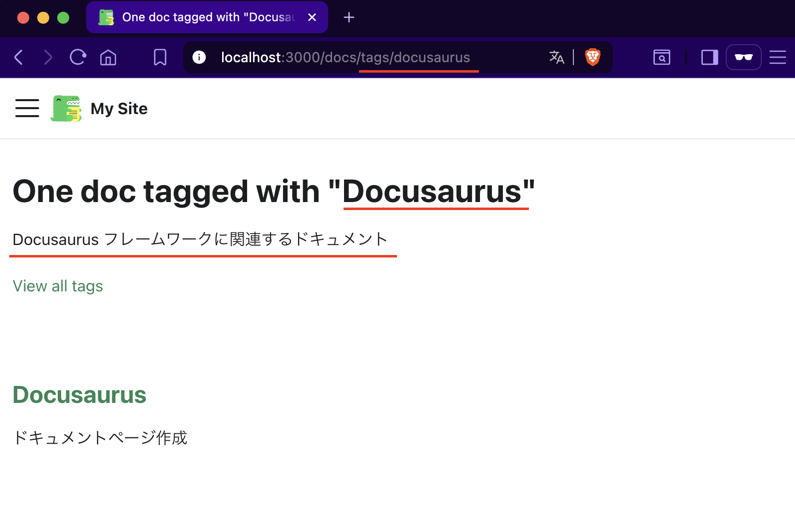795x507 pixels.
Task: Select the 'One doc tagged with' browser tab
Action: (x=207, y=17)
